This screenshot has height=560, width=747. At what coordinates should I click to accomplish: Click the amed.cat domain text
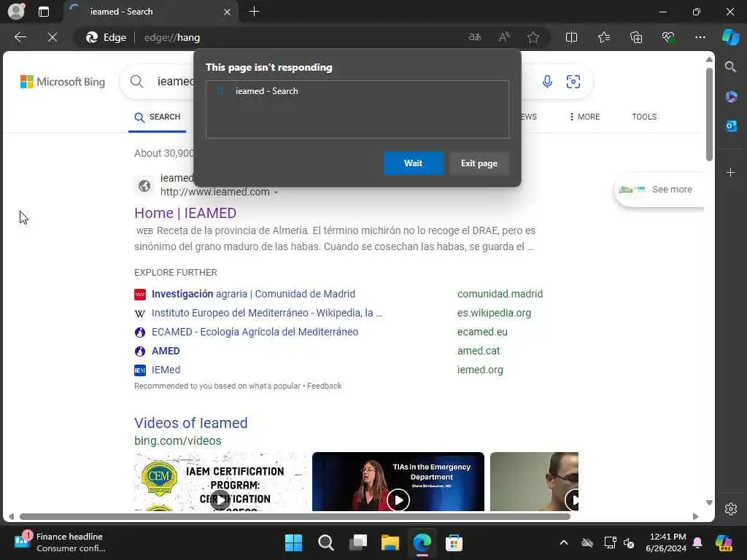point(479,351)
